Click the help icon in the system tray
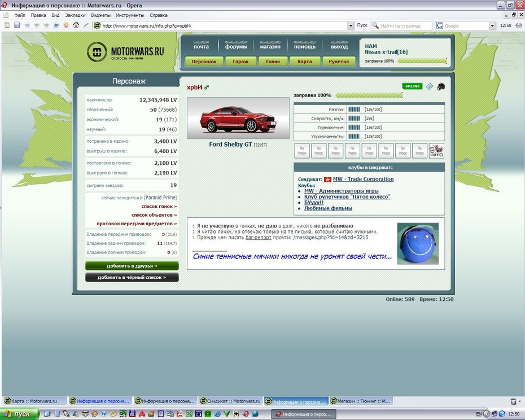The image size is (525, 420). pyautogui.click(x=502, y=414)
